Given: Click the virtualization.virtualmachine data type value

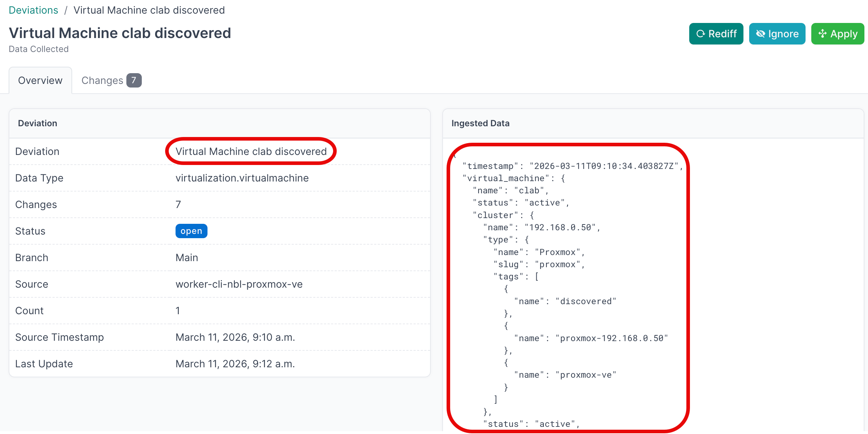Looking at the screenshot, I should point(242,178).
